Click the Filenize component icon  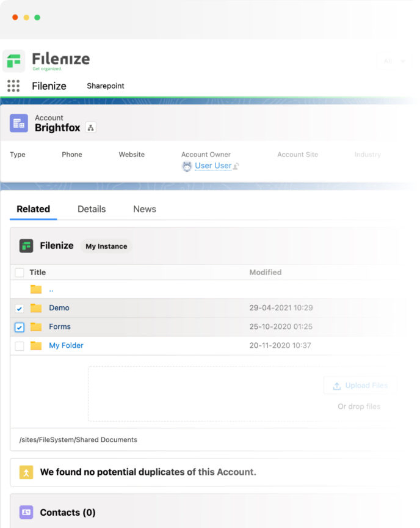pos(26,246)
